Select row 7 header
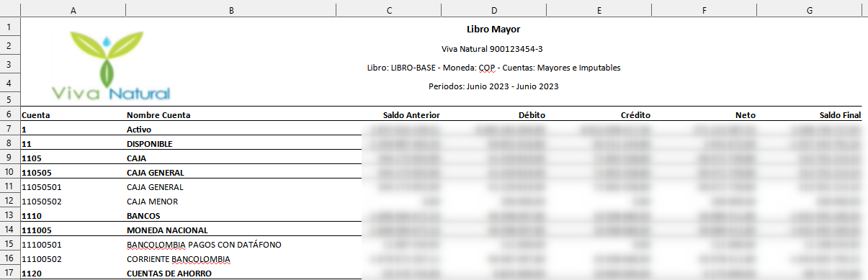The image size is (868, 280). (10, 128)
